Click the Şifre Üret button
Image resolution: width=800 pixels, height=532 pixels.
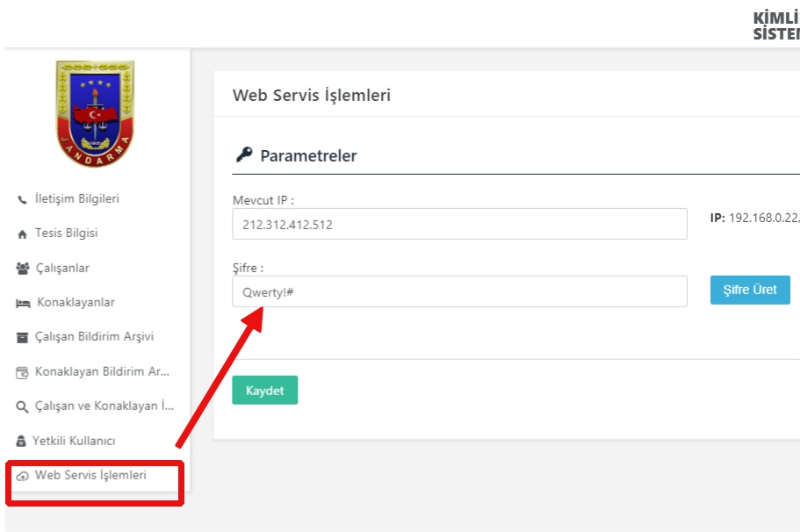[750, 290]
